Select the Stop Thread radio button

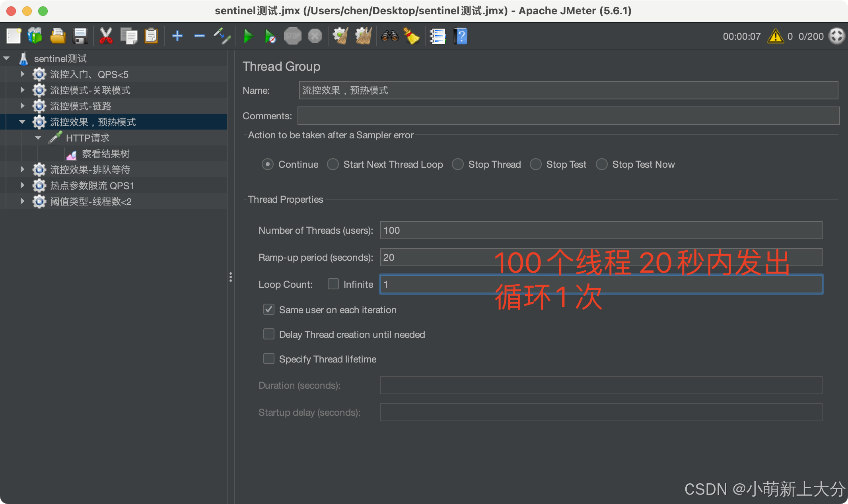(458, 164)
